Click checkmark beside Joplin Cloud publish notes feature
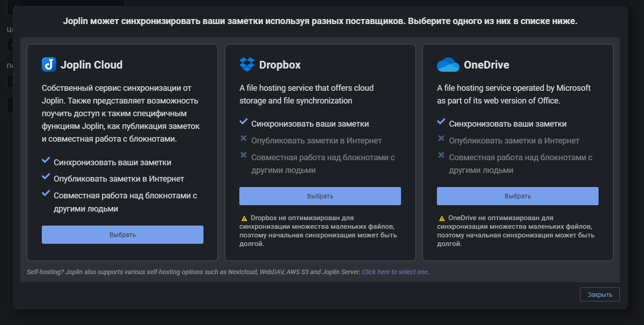Image resolution: width=644 pixels, height=325 pixels. pos(46,177)
